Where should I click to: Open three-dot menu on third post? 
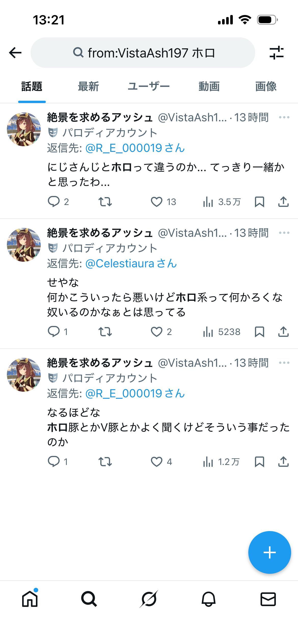(x=284, y=363)
